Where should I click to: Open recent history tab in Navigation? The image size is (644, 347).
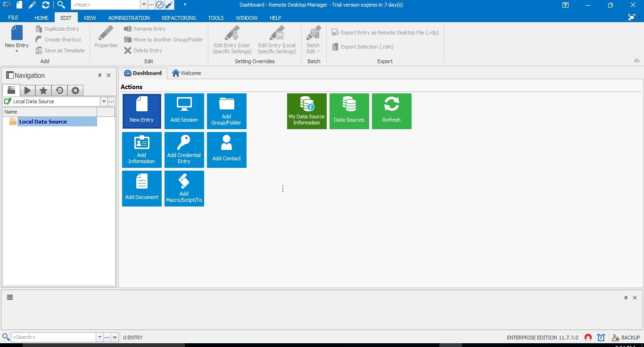(59, 91)
